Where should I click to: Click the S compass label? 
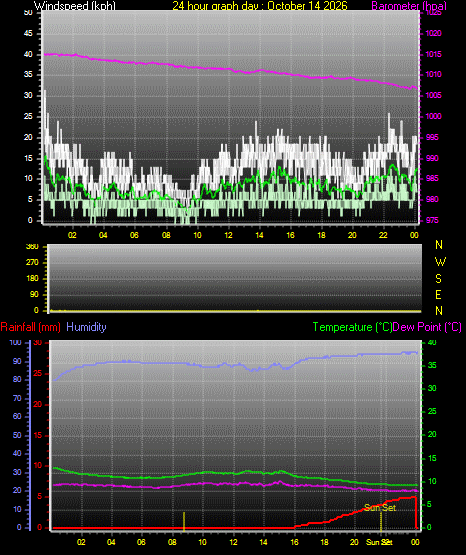(x=438, y=279)
